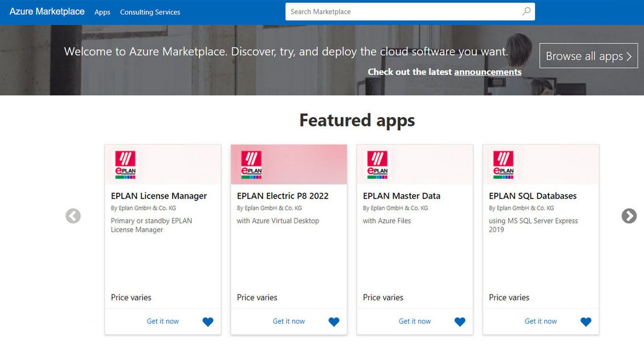Click the EPLAN logo on Electric P8 2022 card
This screenshot has height=362, width=644.
(252, 164)
